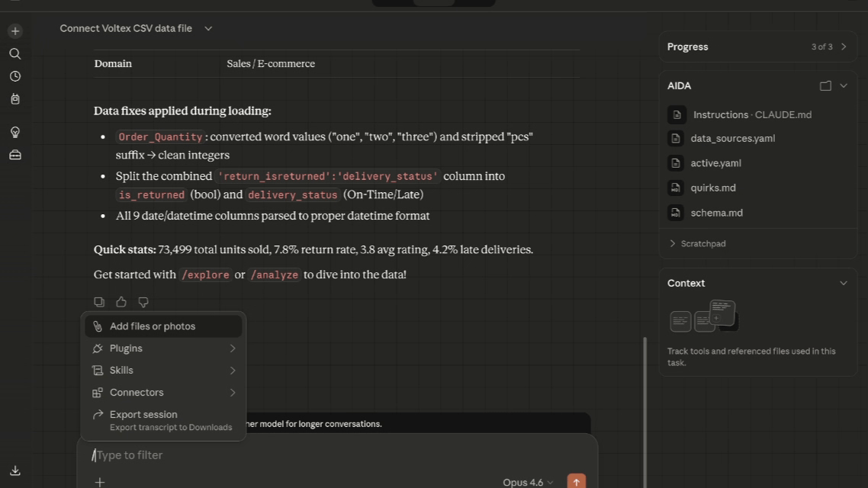
Task: Open the Progress 3 of 3 panel
Action: coord(829,47)
